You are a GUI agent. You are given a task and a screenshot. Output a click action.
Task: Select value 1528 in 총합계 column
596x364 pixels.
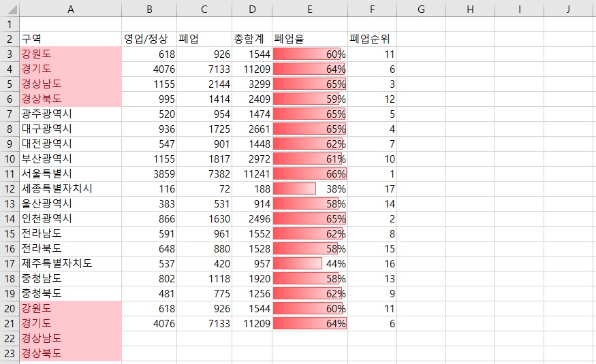pyautogui.click(x=252, y=248)
